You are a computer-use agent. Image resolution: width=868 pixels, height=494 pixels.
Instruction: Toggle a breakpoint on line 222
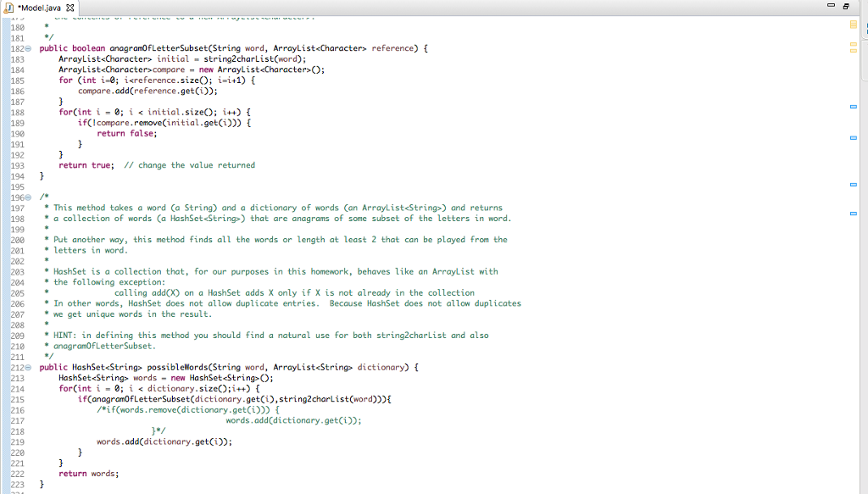click(x=5, y=473)
